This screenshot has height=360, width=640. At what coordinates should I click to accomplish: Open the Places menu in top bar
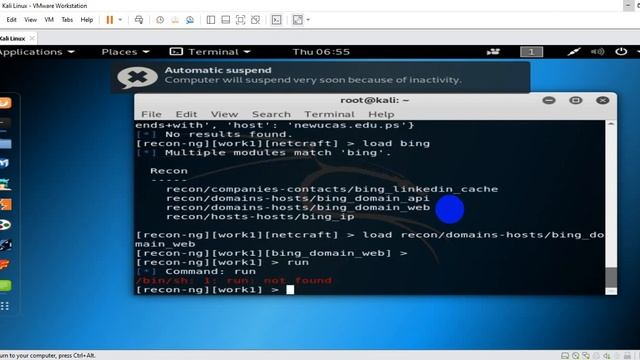125,52
